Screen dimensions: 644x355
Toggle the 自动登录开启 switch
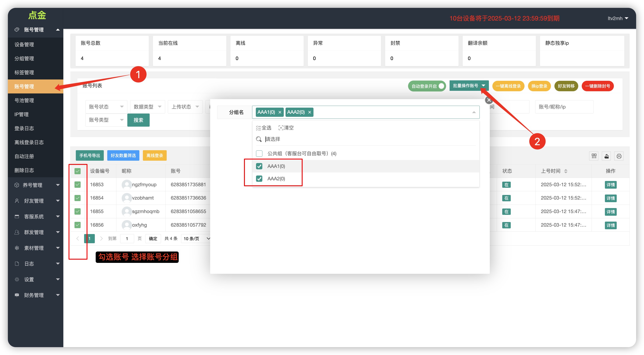pyautogui.click(x=427, y=86)
